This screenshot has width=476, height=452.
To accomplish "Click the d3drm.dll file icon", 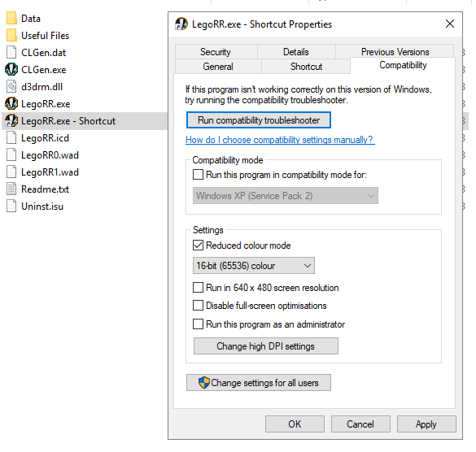I will tap(11, 87).
